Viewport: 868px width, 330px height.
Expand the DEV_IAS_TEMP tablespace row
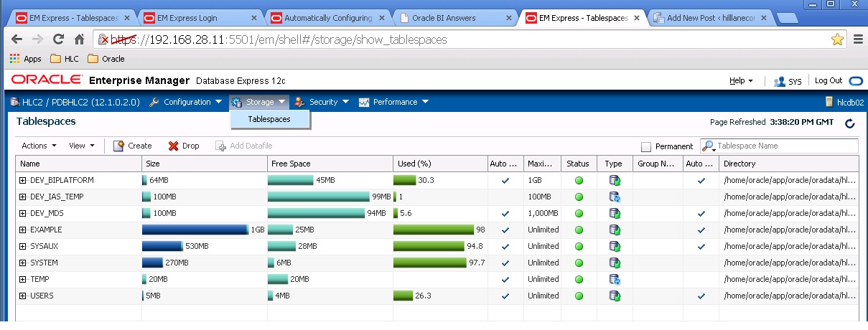pyautogui.click(x=23, y=197)
